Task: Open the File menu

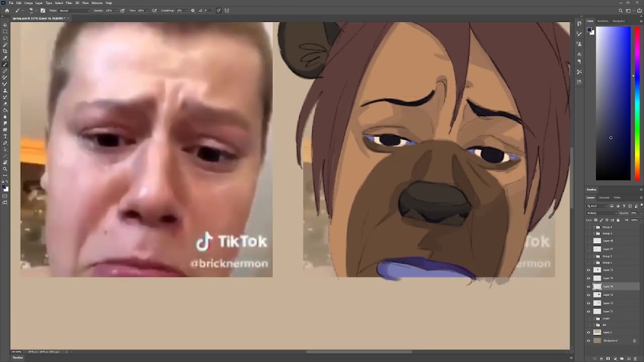Action: click(11, 3)
